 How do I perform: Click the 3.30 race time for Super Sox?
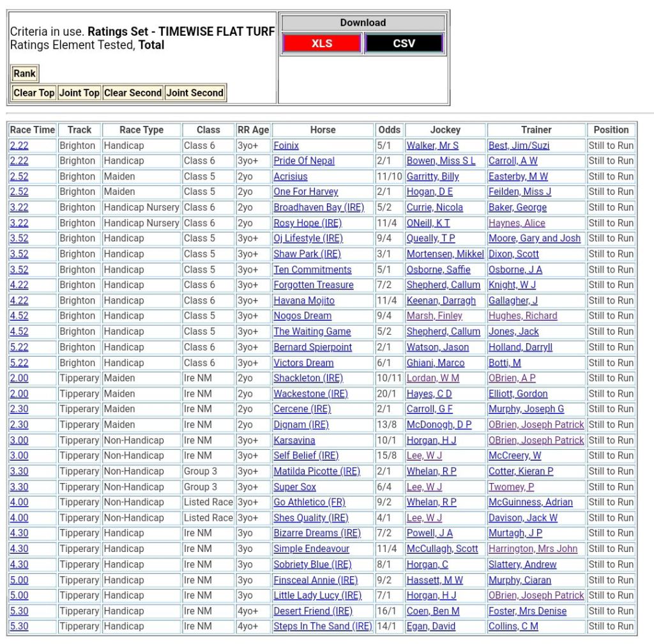tap(19, 487)
